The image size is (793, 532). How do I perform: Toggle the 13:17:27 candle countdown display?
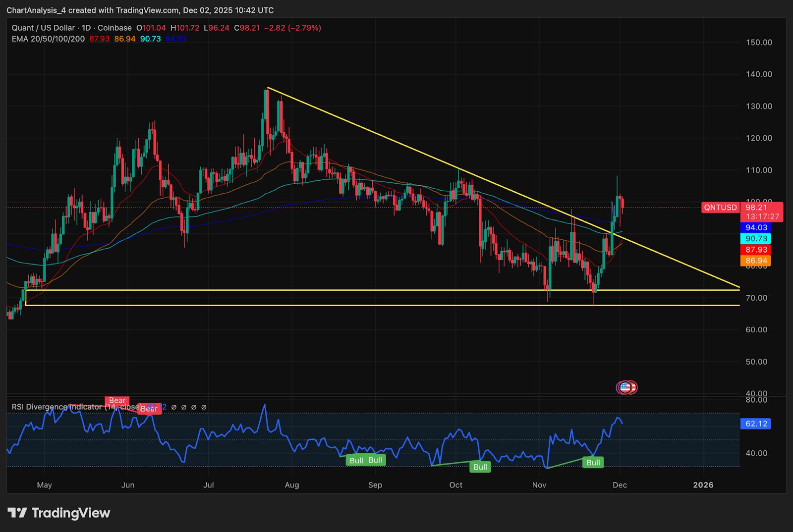pos(762,215)
